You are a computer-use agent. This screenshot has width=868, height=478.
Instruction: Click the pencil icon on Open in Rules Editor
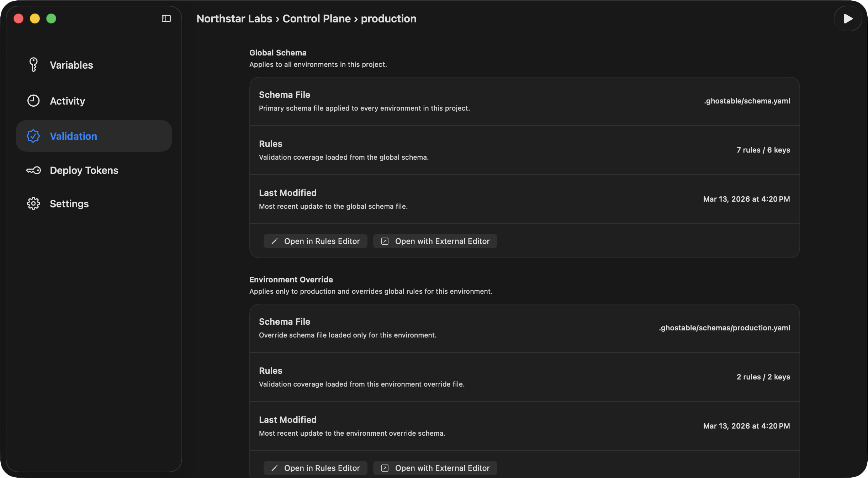(x=274, y=241)
